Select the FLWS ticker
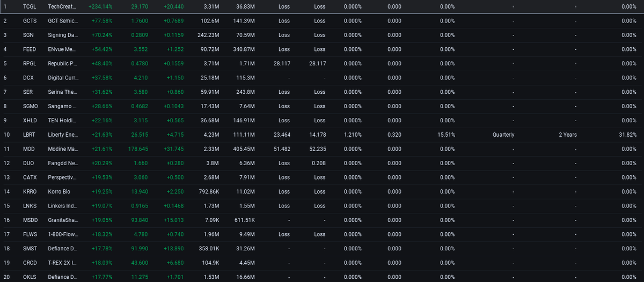 click(x=30, y=234)
